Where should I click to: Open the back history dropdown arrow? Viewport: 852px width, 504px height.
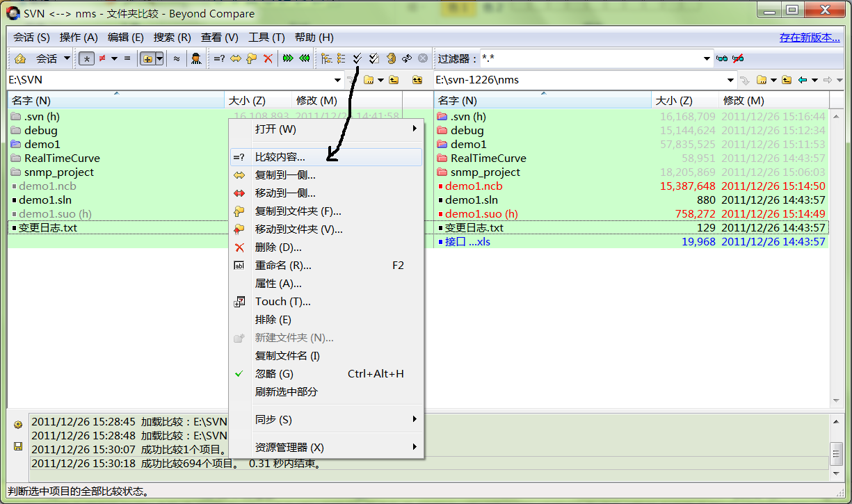(x=814, y=80)
